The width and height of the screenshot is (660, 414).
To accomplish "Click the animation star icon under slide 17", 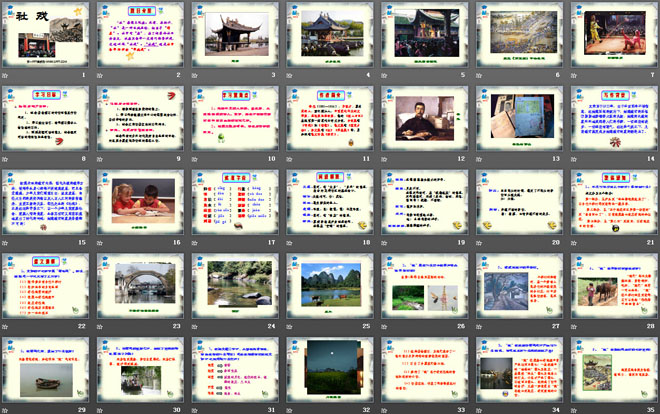I will click(x=194, y=243).
